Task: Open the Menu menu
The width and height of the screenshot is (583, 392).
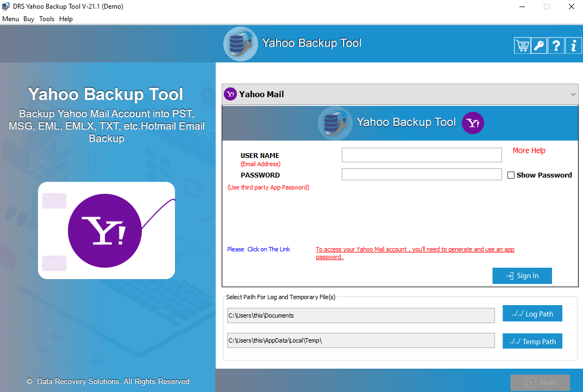Action: tap(10, 19)
